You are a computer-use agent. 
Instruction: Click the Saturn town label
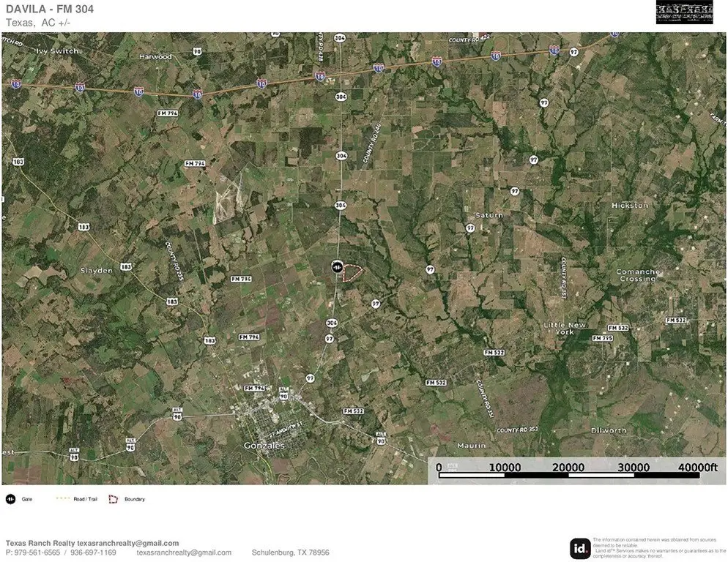pos(489,215)
